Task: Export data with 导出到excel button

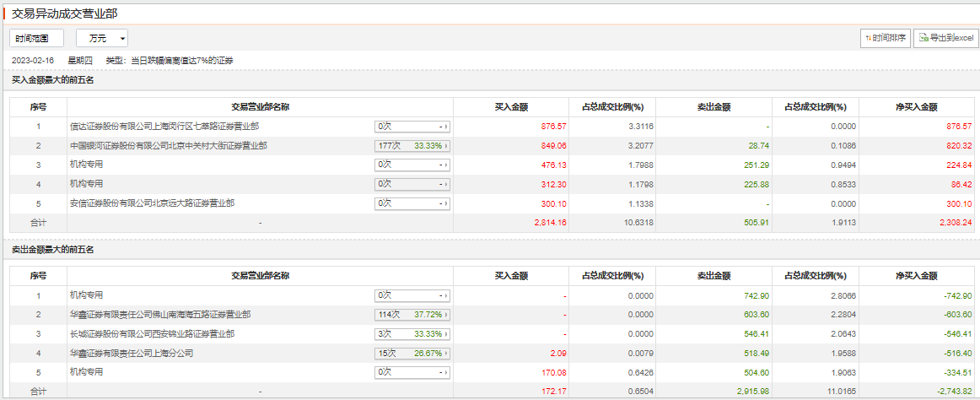Action: pyautogui.click(x=945, y=38)
